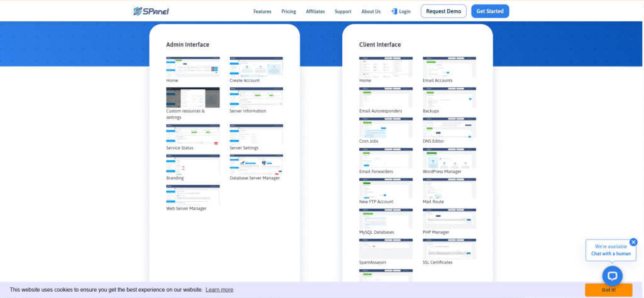Open the WordPress Manager thumbnail
The image size is (644, 298).
click(449, 158)
